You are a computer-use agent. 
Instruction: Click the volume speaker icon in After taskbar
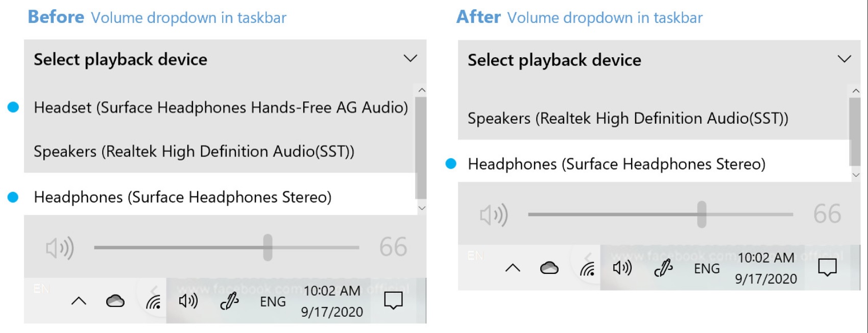tap(622, 268)
